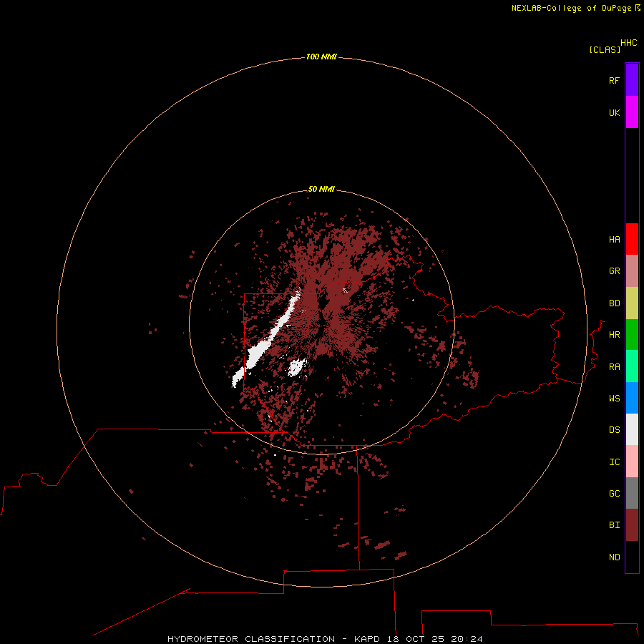
Task: Click the HR legend label
Action: 614,335
